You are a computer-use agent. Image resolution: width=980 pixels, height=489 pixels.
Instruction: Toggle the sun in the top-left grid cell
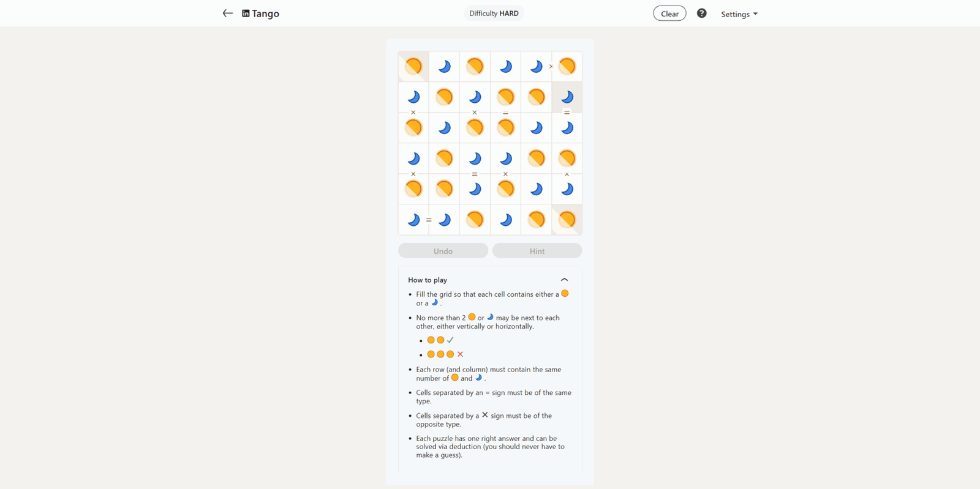point(413,66)
